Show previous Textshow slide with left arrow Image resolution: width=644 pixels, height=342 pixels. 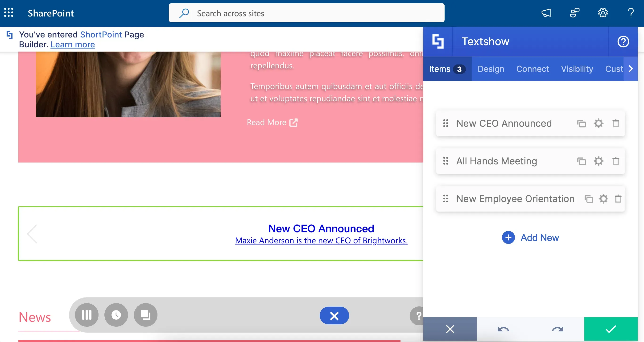pos(32,234)
